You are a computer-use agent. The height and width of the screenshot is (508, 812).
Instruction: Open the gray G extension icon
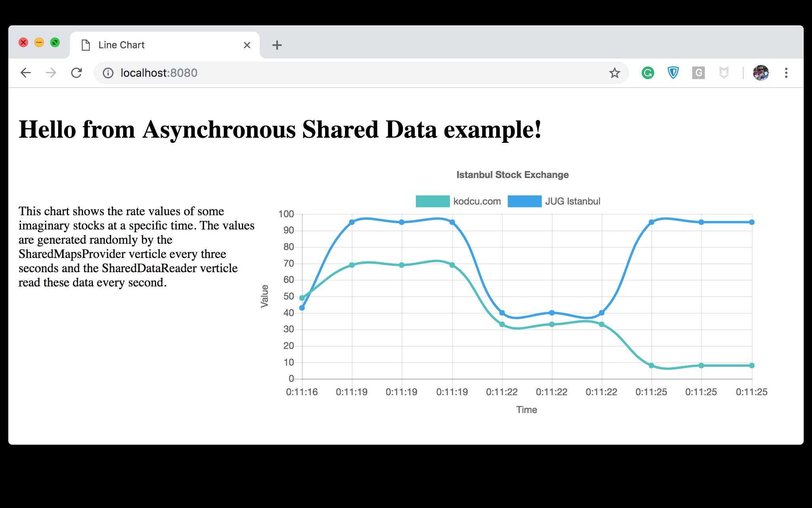click(x=698, y=73)
